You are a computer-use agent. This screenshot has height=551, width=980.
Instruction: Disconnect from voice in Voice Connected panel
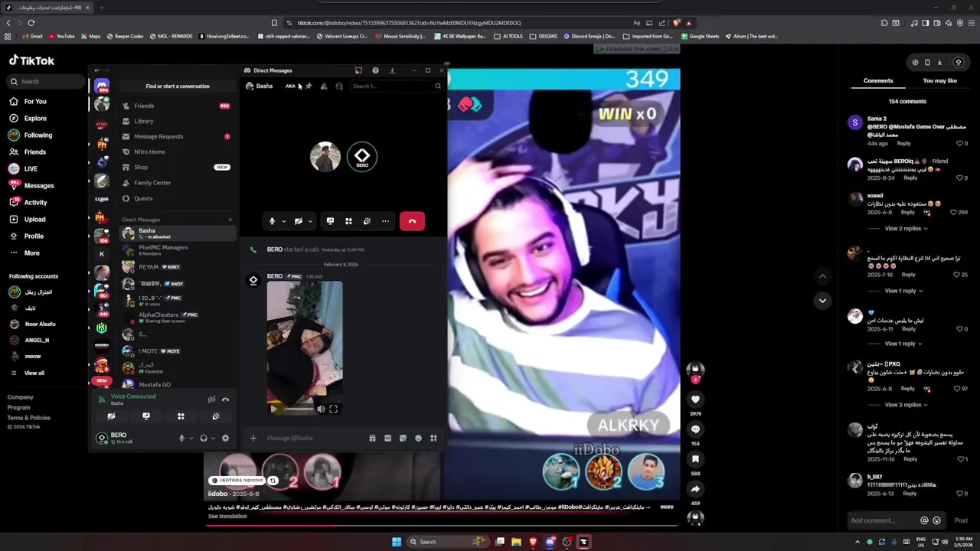point(225,399)
